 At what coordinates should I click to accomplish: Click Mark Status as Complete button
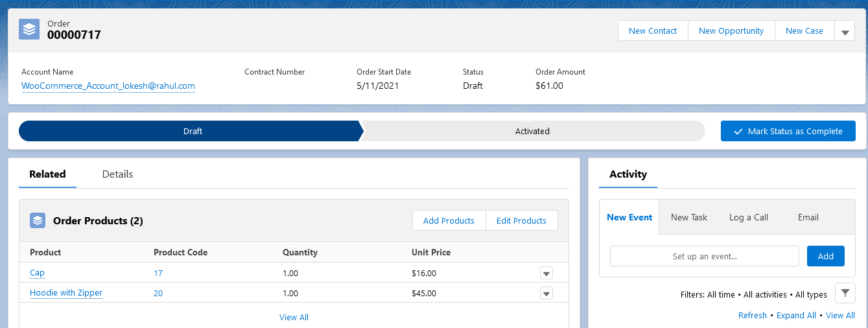(788, 131)
